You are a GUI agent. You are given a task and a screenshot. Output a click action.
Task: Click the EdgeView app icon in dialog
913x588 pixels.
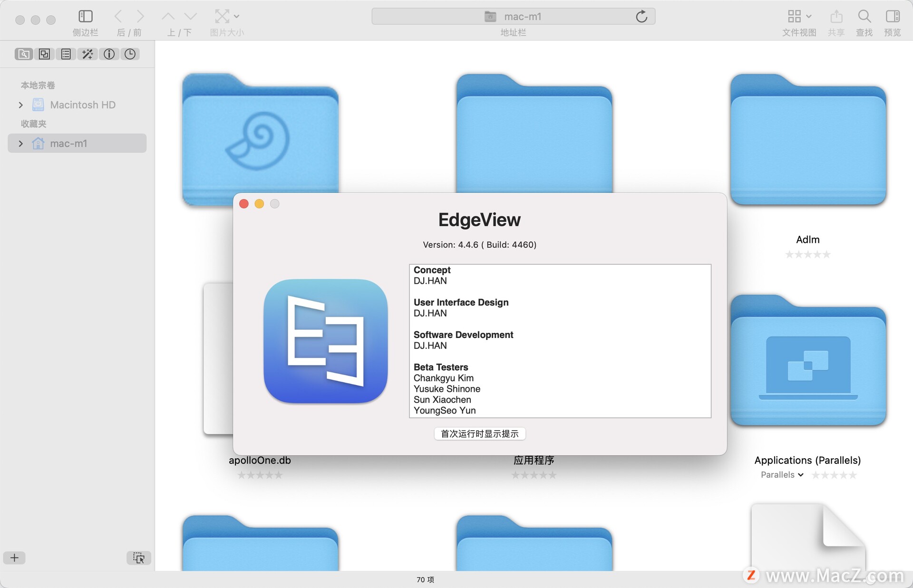(326, 341)
